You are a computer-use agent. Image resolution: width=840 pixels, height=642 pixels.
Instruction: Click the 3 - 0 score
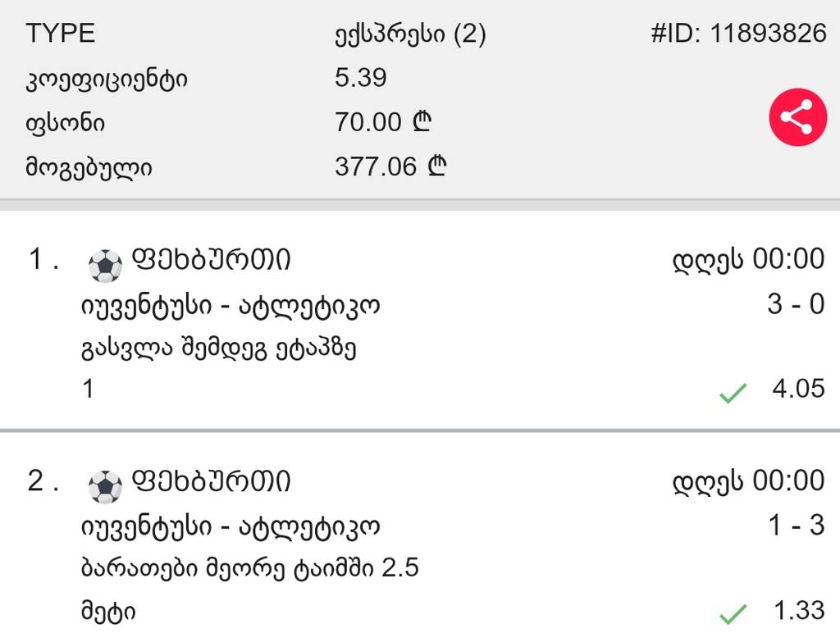point(795,305)
